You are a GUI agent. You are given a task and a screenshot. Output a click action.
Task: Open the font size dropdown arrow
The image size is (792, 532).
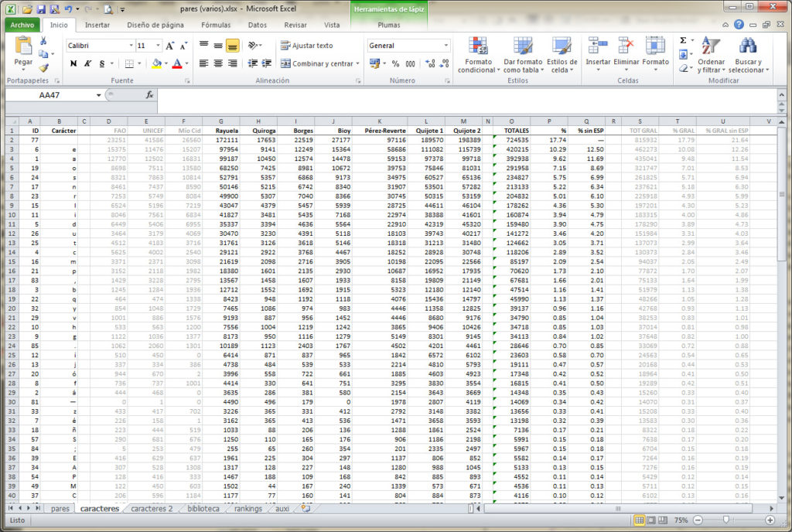pyautogui.click(x=159, y=46)
